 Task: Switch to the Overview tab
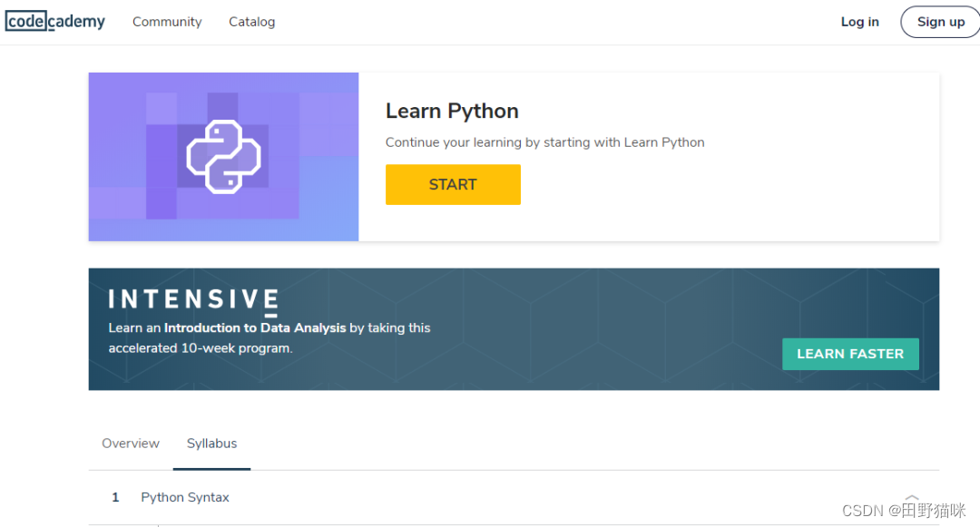(131, 444)
